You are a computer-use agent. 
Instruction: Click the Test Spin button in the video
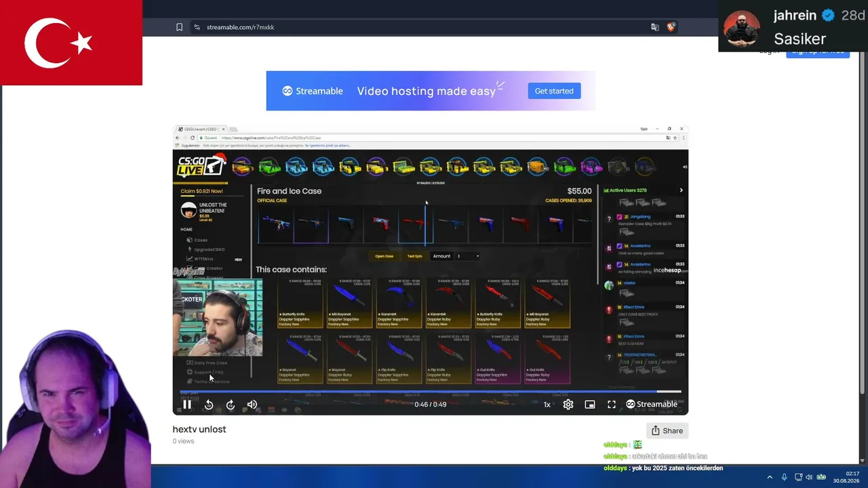pyautogui.click(x=414, y=256)
